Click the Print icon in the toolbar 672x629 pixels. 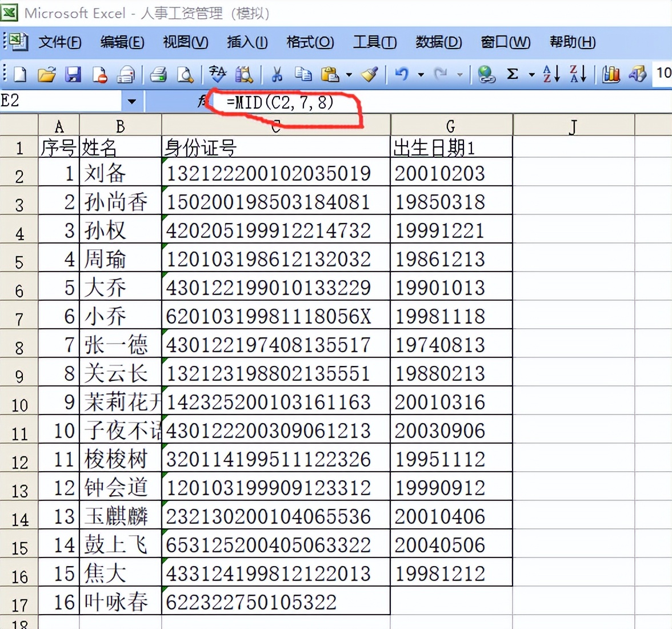point(158,74)
